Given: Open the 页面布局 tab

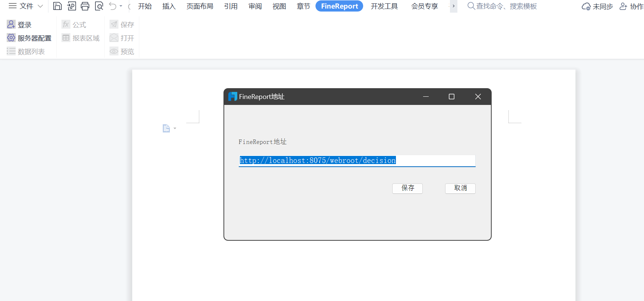Looking at the screenshot, I should pyautogui.click(x=200, y=6).
